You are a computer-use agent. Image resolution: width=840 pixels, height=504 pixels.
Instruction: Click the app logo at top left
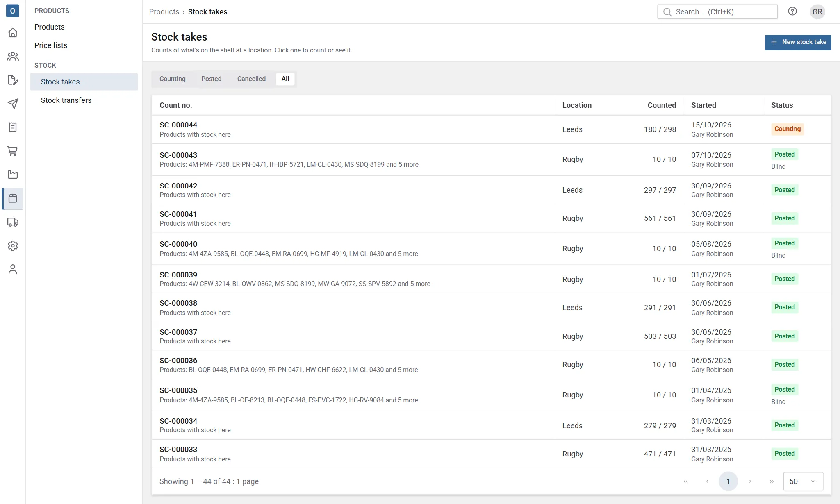click(13, 11)
